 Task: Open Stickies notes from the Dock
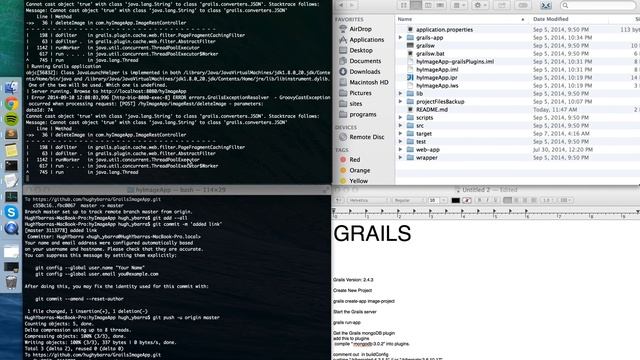coord(11,150)
